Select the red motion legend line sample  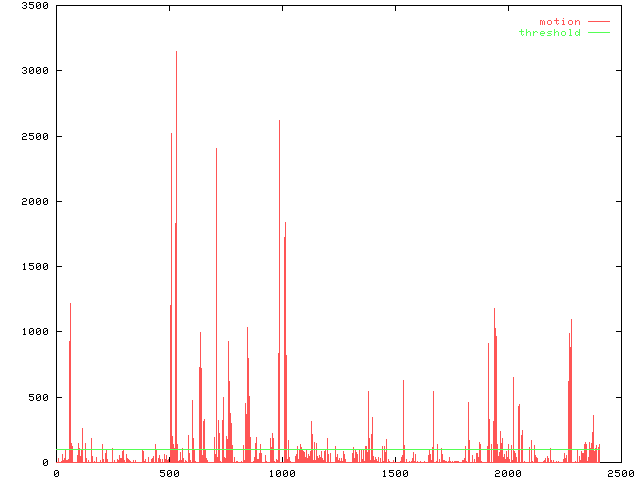[598, 21]
